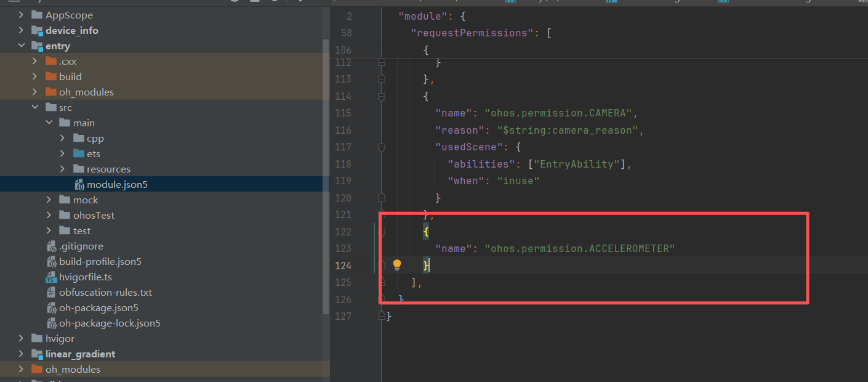Select the test folder row
This screenshot has width=868, height=382.
(x=161, y=230)
